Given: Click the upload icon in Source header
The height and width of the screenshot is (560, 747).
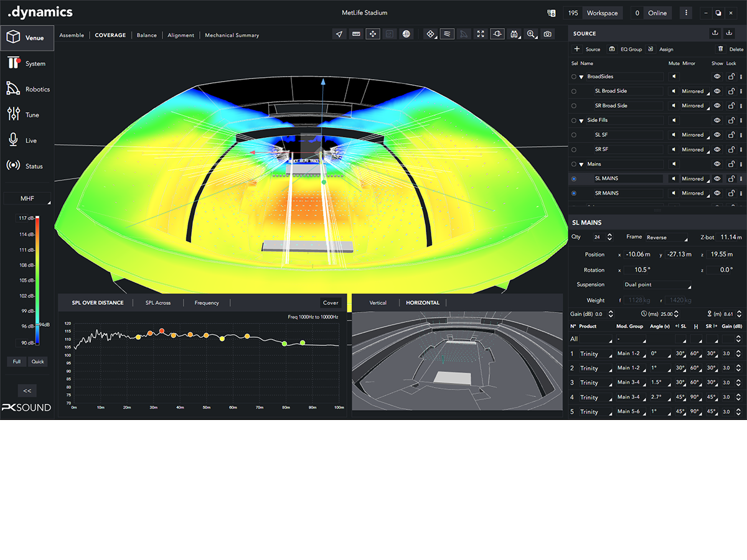Looking at the screenshot, I should pos(715,33).
